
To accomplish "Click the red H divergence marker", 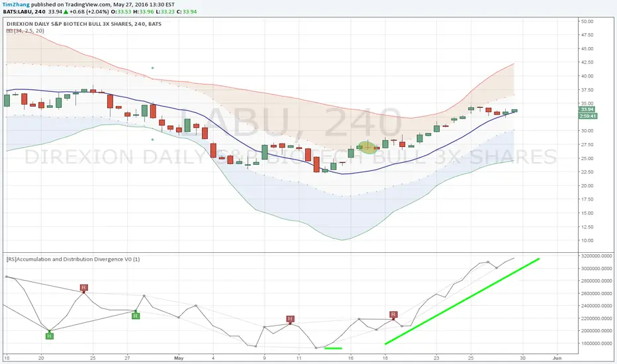I will 290,319.
